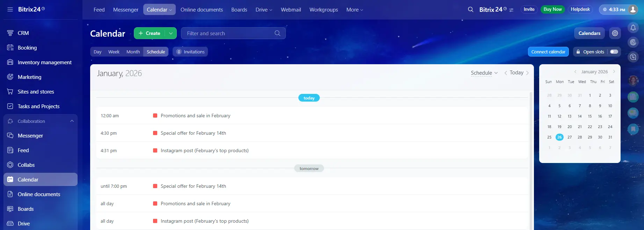Image resolution: width=644 pixels, height=230 pixels.
Task: Switch to Week view tab
Action: [114, 52]
